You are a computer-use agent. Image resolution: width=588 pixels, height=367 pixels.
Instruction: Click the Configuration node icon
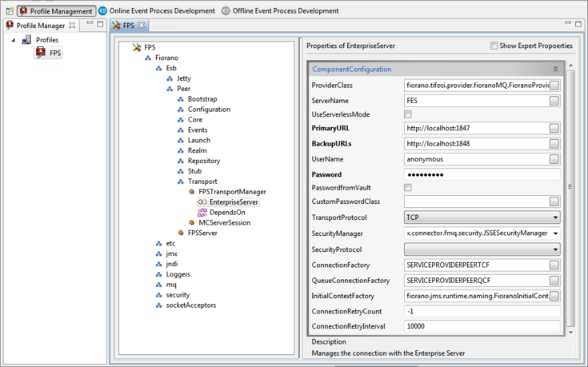(181, 110)
